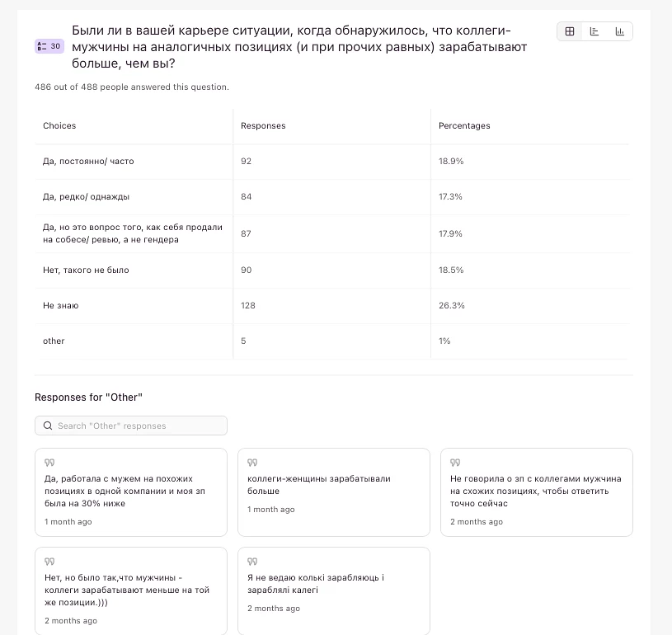Select the "Да, постоянно/ часто" choice row
Viewport: 672px width, 635px height.
coord(88,162)
